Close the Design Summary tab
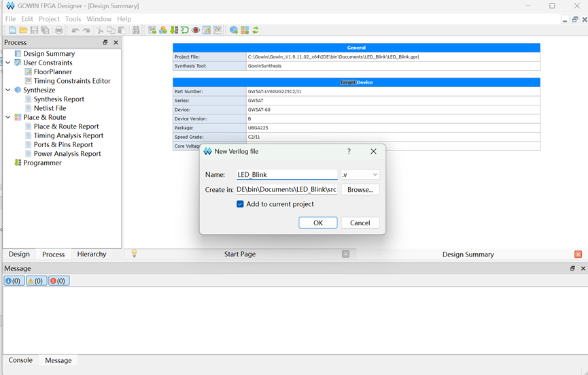 578,254
